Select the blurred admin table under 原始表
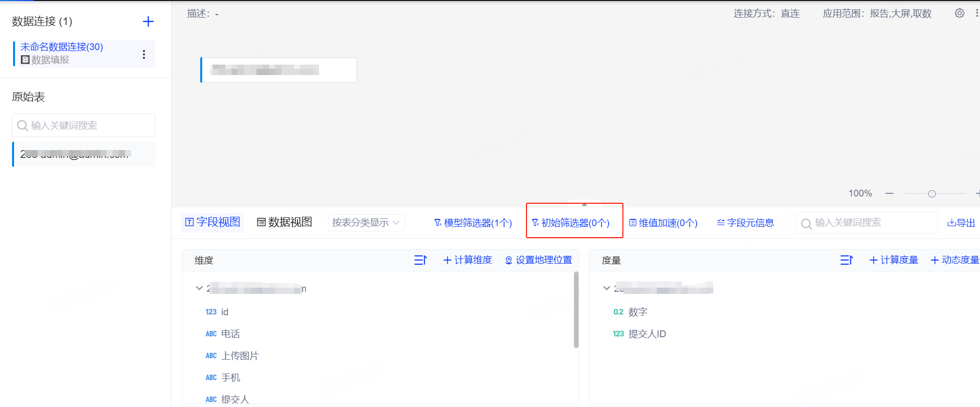980x407 pixels. [83, 154]
